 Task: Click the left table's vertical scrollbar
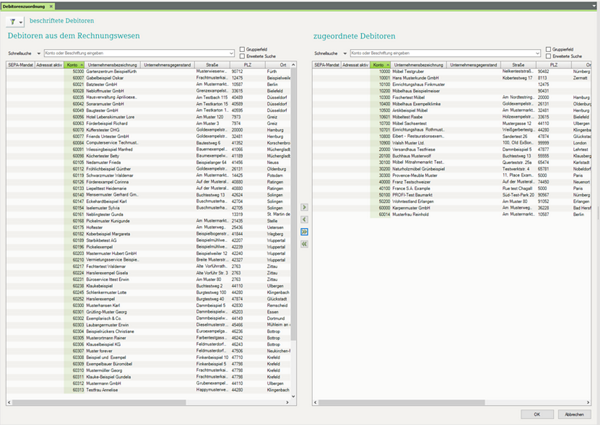pos(296,200)
